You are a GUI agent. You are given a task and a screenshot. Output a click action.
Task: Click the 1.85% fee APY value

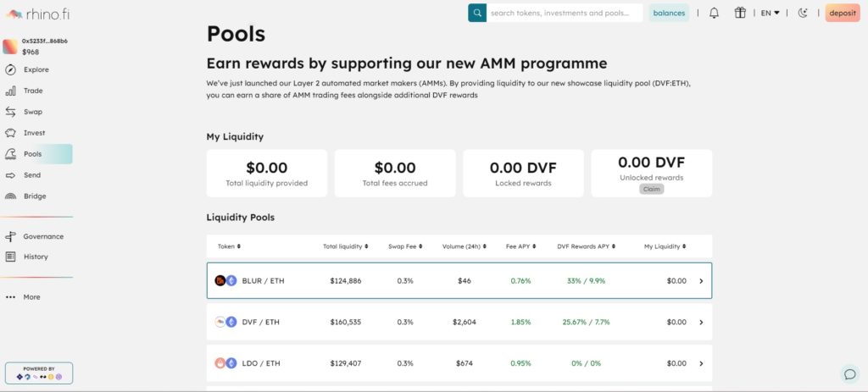tap(520, 323)
